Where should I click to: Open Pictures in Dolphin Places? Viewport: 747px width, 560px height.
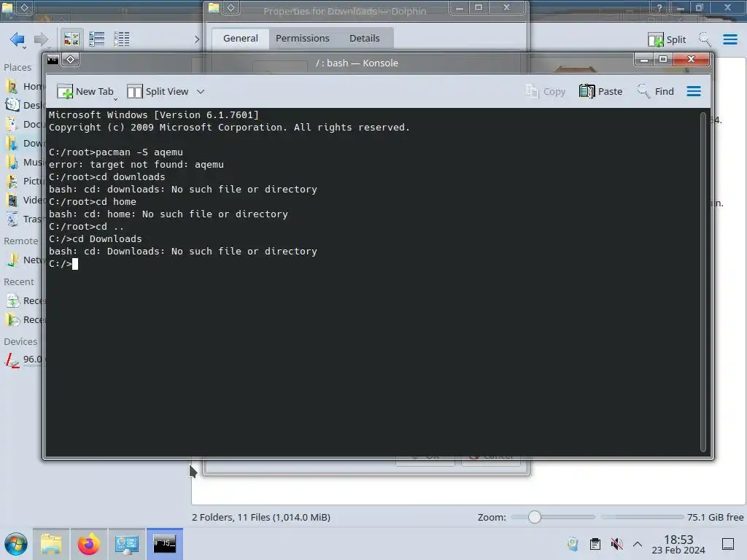[24, 182]
